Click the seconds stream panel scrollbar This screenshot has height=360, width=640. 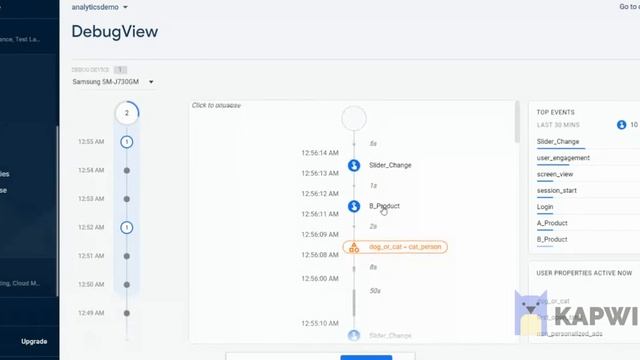(517, 122)
